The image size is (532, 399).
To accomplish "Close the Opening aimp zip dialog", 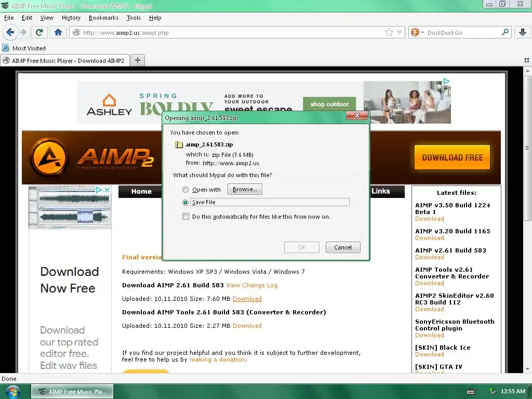I will tap(357, 115).
